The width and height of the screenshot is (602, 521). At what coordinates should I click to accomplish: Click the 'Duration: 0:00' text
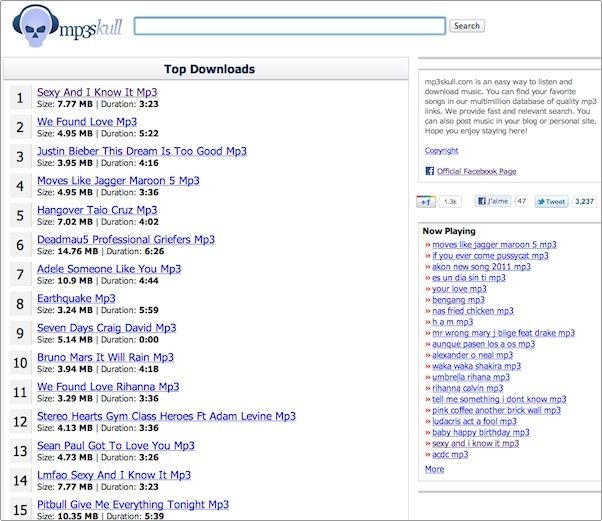[130, 340]
